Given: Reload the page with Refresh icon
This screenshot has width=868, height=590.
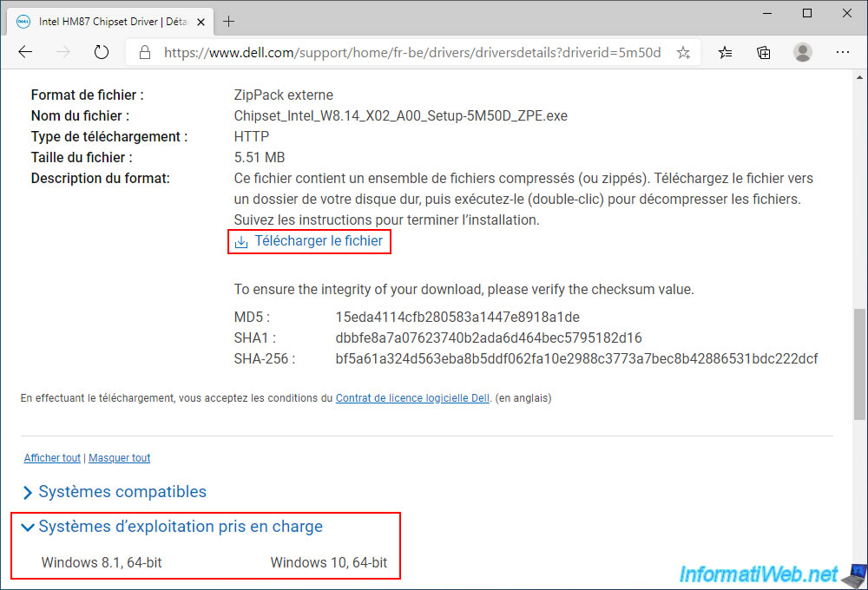Looking at the screenshot, I should tap(102, 52).
